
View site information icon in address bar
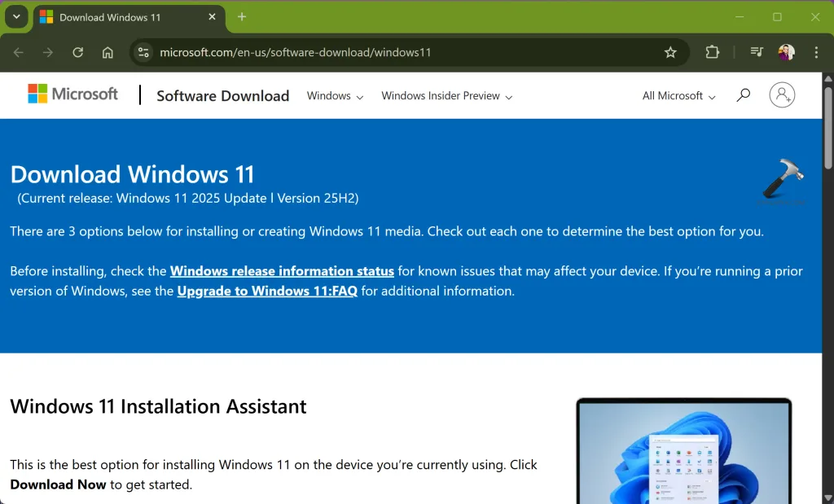143,52
